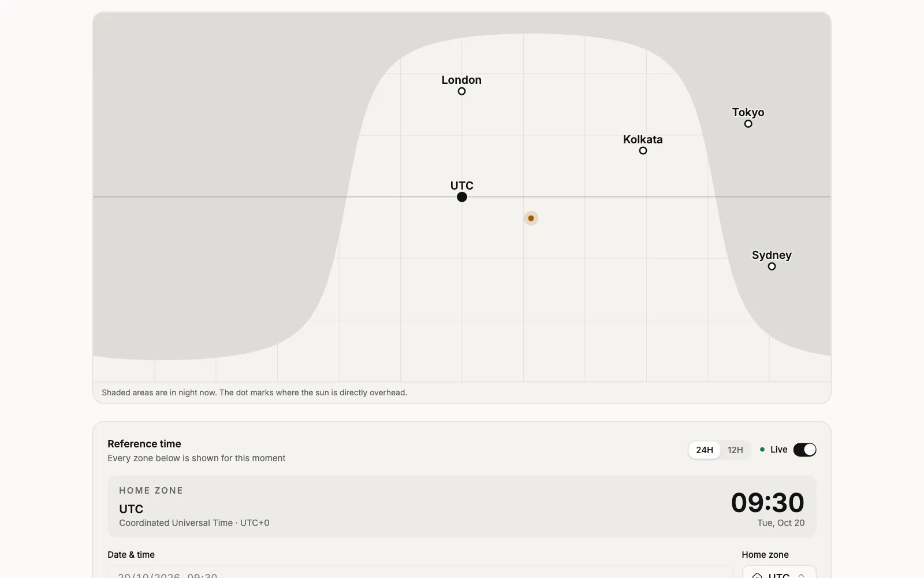
Task: Switch to 12H time format
Action: (x=735, y=450)
